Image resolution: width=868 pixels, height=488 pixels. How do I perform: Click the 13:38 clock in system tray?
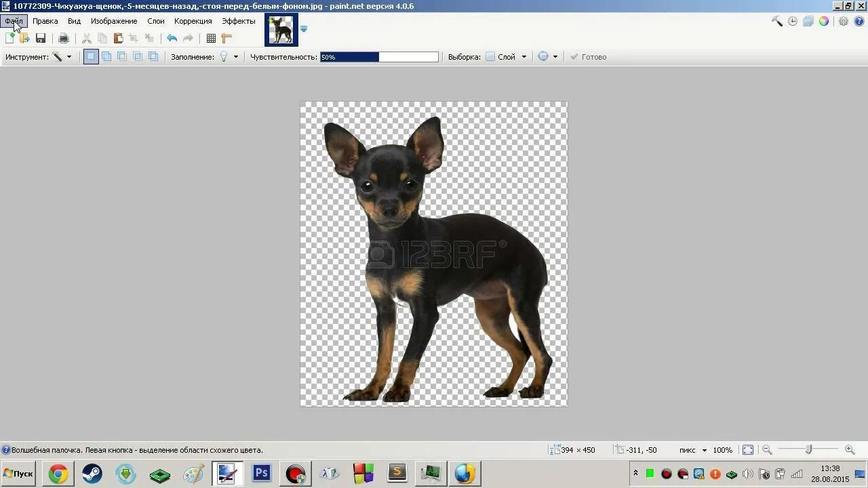coord(830,468)
